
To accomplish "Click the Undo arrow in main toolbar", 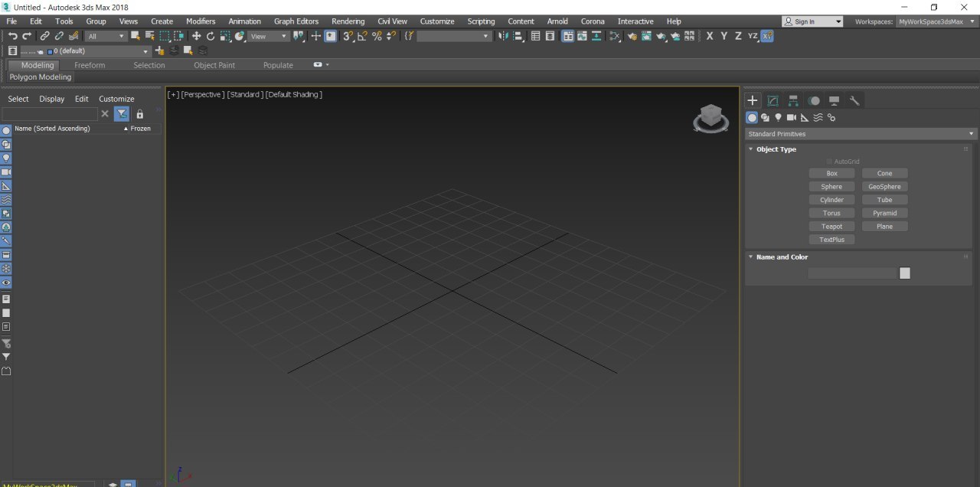I will coord(13,36).
